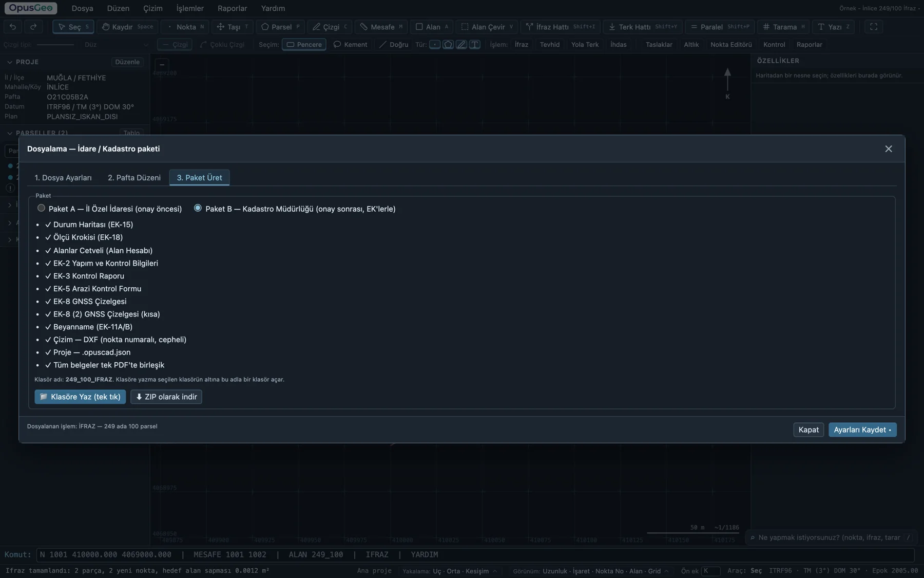
Task: Open the Yardım menu
Action: (273, 8)
